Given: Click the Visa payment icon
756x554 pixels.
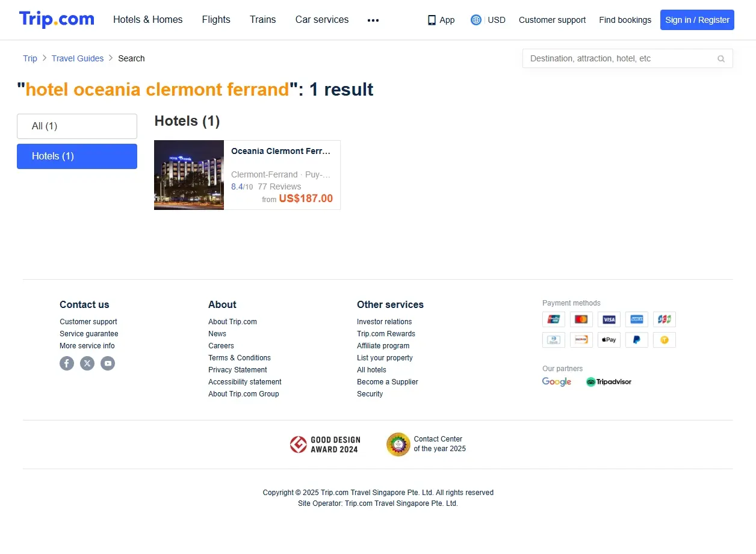Looking at the screenshot, I should [609, 319].
